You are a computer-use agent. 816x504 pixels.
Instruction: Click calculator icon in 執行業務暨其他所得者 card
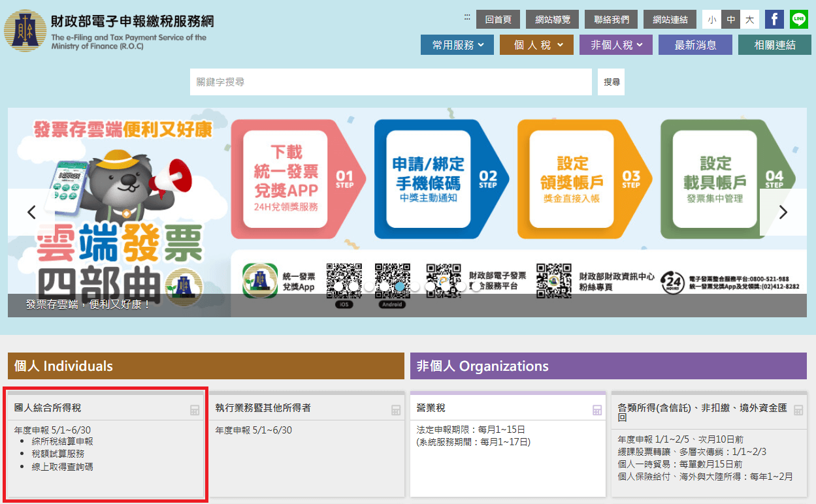coord(396,410)
